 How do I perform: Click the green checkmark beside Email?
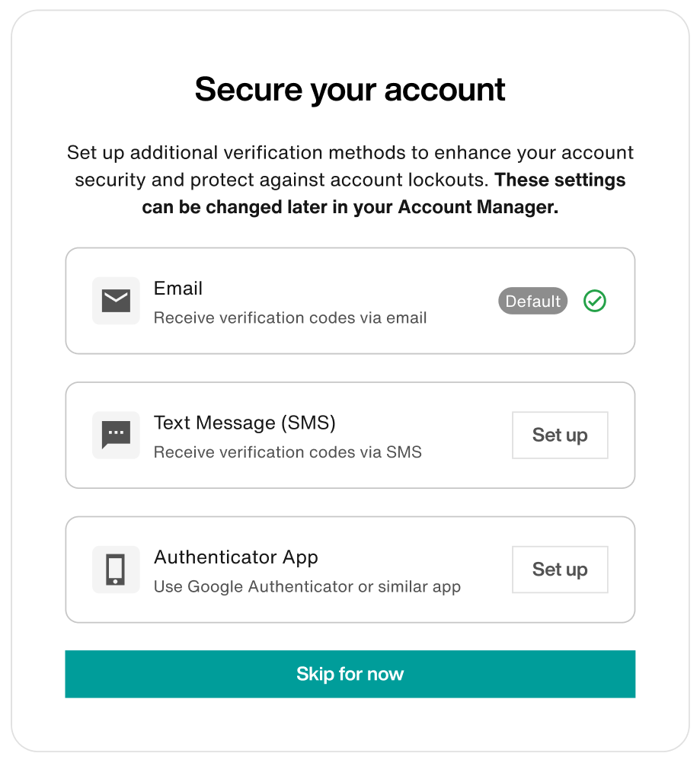(595, 301)
